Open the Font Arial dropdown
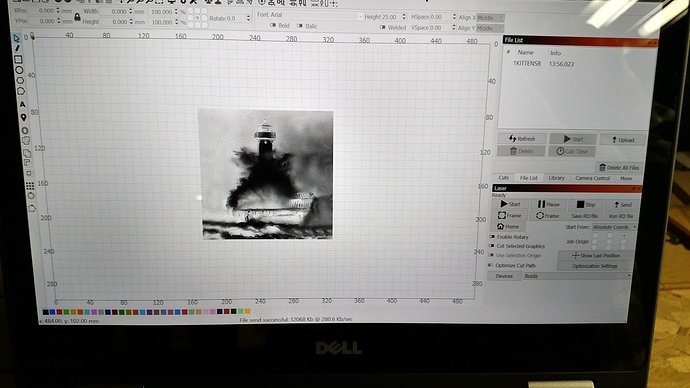The image size is (690, 388). [x=316, y=15]
